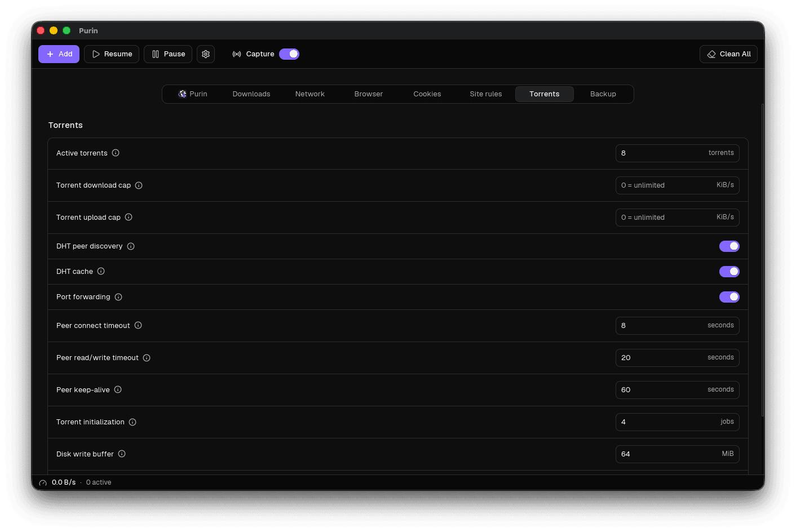Show info for DHT peer discovery
The height and width of the screenshot is (532, 796).
point(131,246)
